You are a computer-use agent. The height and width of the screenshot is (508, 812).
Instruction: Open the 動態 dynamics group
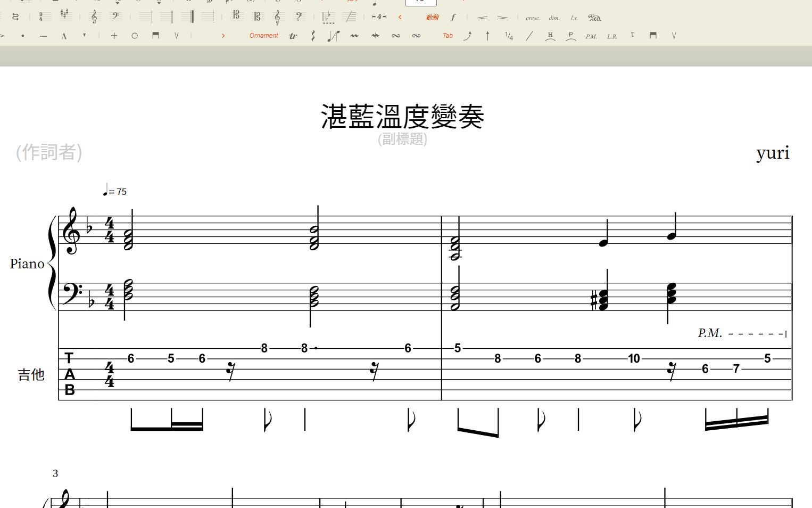(x=432, y=18)
